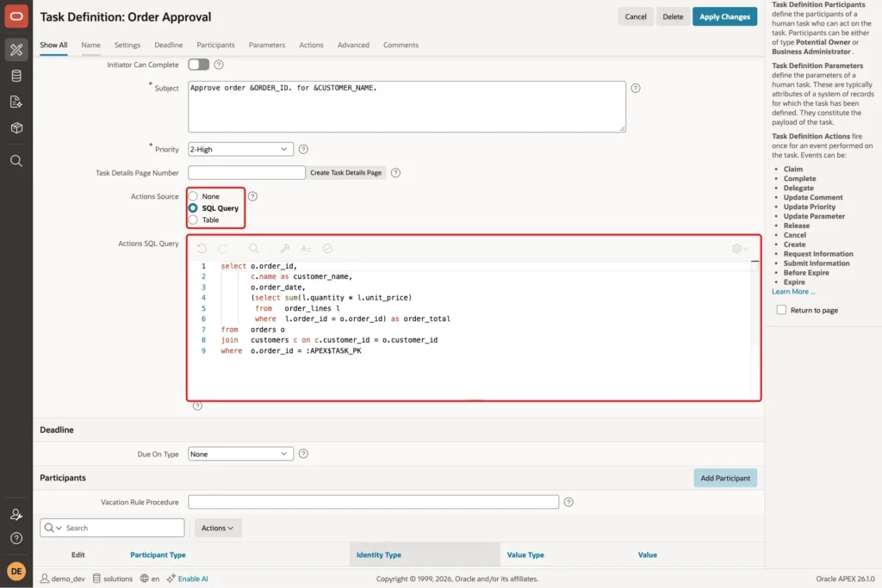Image resolution: width=882 pixels, height=588 pixels.
Task: Click the en language globe in footer
Action: pyautogui.click(x=150, y=579)
